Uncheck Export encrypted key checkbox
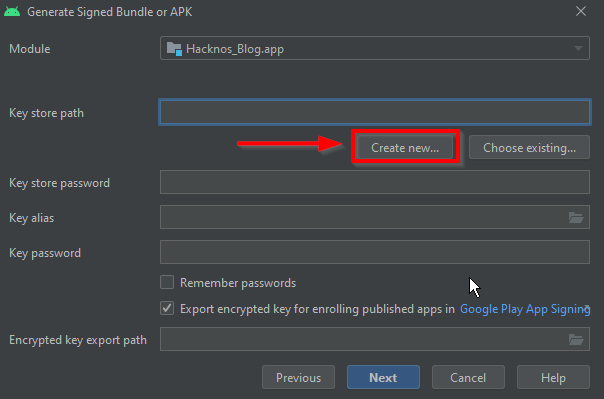 [x=167, y=308]
